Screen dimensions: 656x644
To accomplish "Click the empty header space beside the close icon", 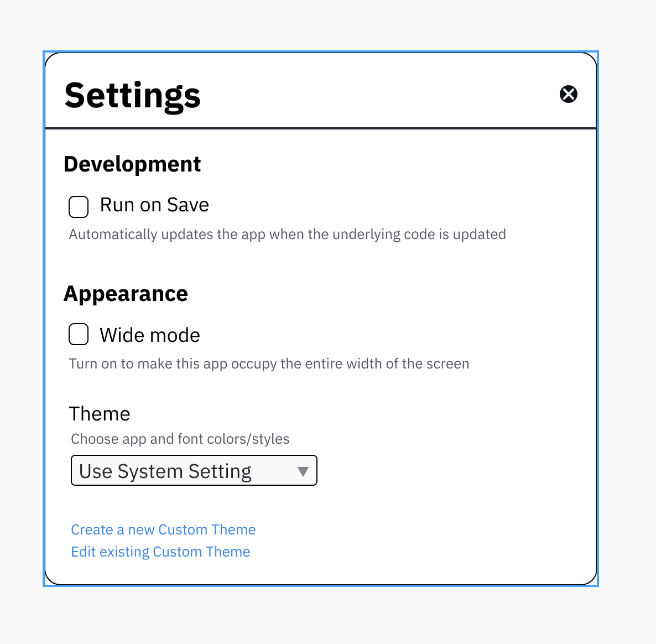I will [x=387, y=94].
